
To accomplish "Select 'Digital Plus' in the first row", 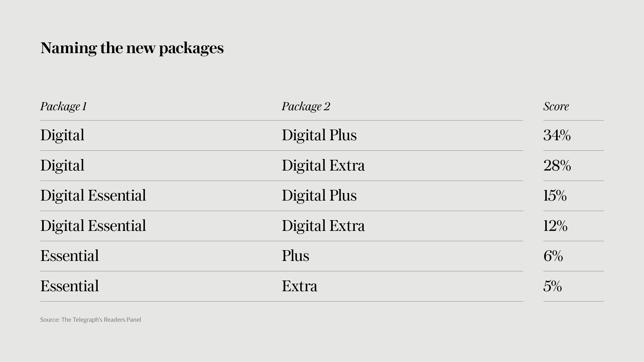I will (319, 135).
